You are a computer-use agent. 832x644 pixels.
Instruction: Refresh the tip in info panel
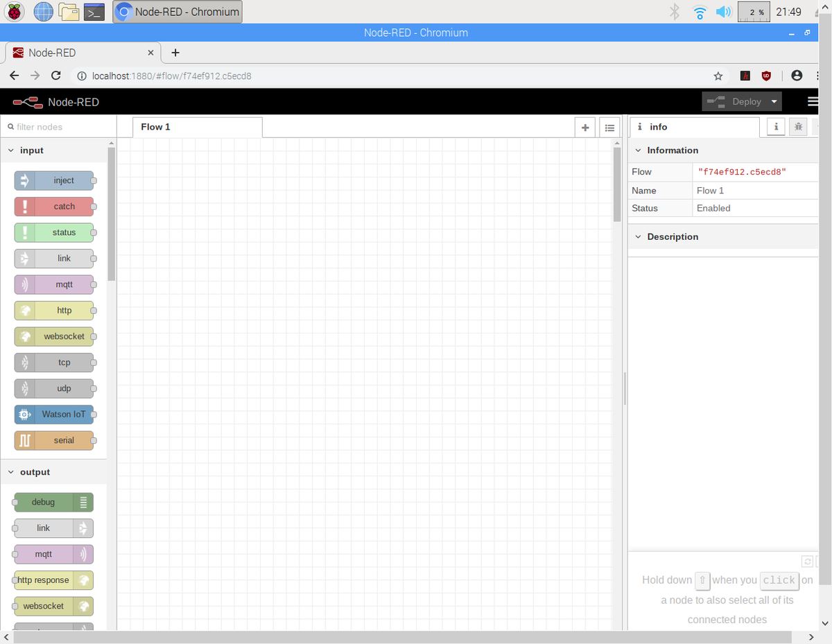(x=806, y=562)
